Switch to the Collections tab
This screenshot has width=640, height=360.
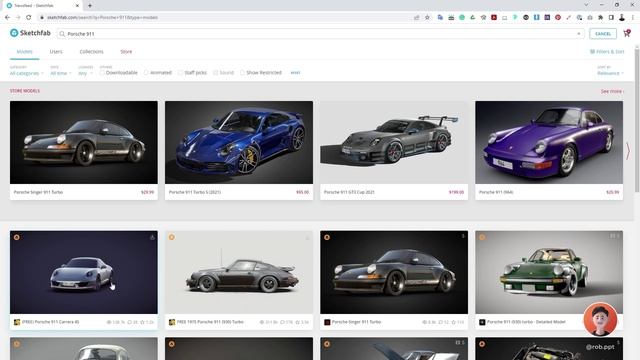point(91,52)
